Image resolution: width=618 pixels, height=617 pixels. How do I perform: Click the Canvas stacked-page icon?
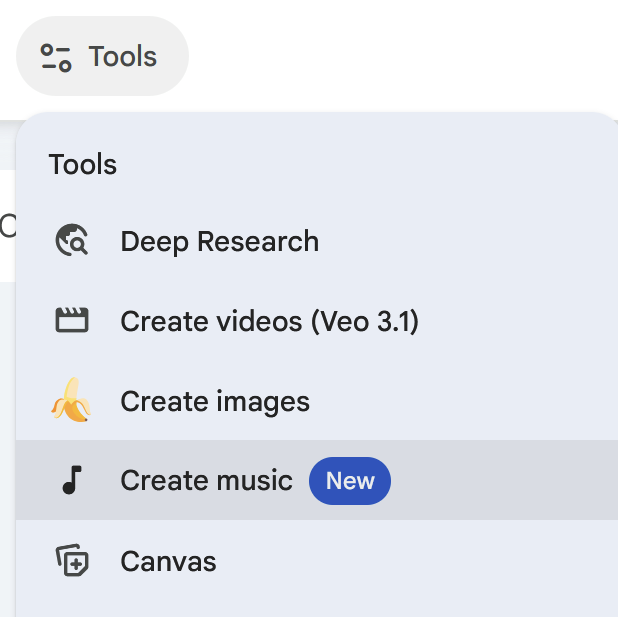[x=72, y=560]
